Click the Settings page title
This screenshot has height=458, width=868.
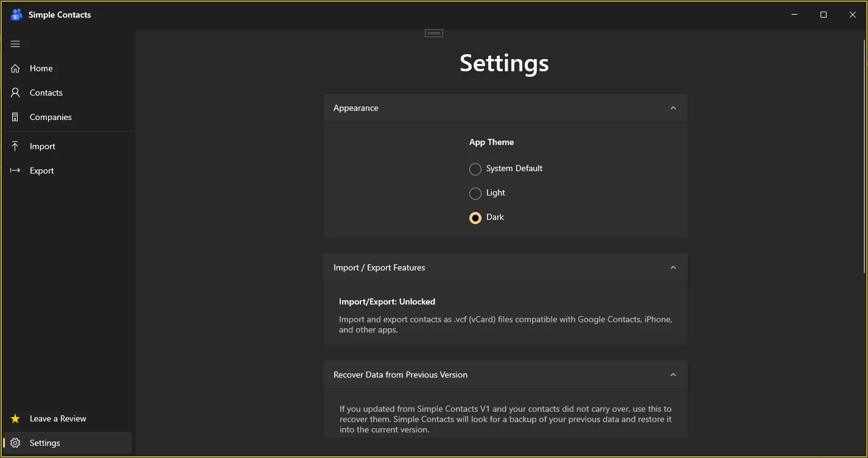click(x=504, y=63)
